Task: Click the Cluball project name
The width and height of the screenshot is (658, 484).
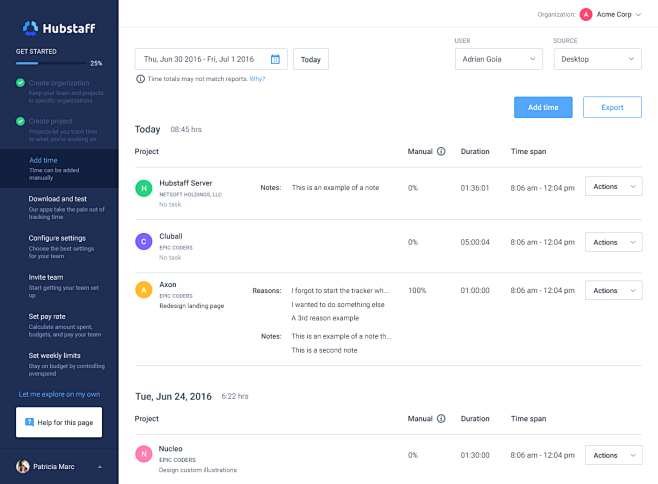Action: [x=171, y=236]
